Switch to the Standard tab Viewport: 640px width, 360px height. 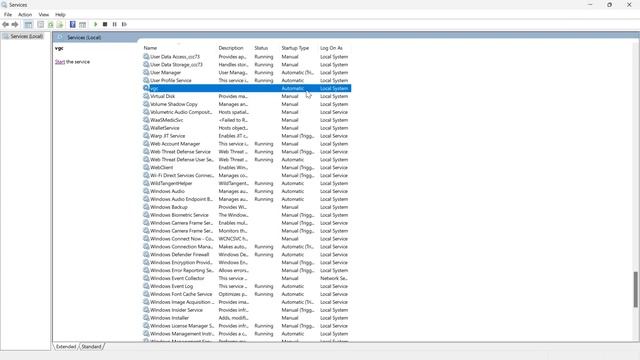91,347
